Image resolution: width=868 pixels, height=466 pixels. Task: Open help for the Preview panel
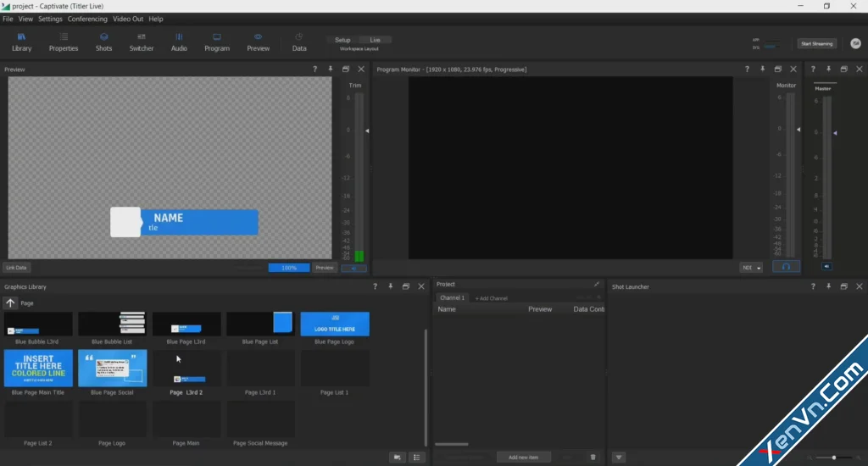coord(315,69)
